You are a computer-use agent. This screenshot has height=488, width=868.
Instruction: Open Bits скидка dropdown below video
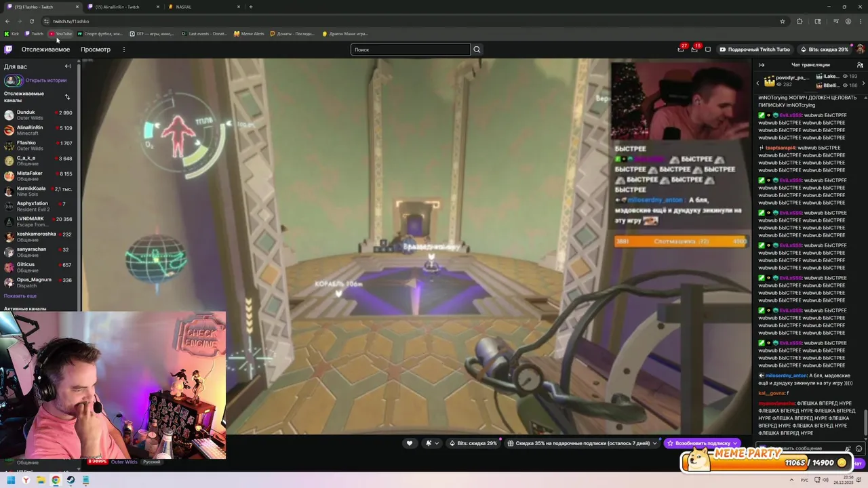pyautogui.click(x=473, y=443)
